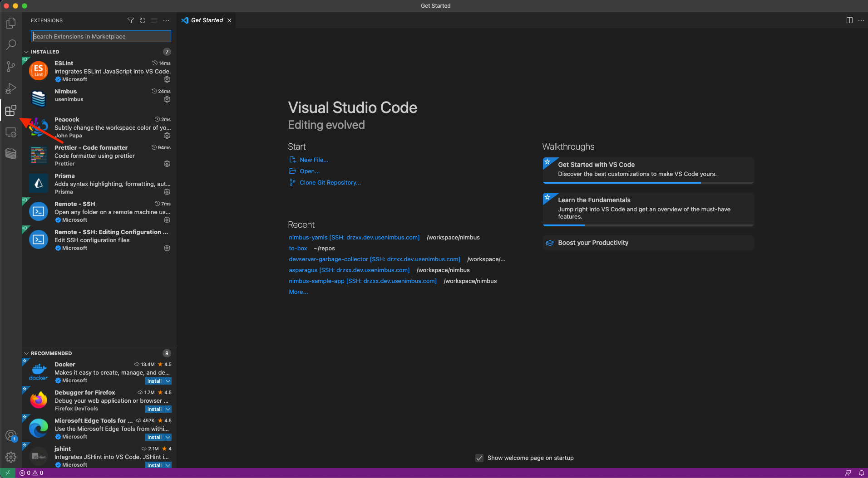Select the Extensions view icon
The image size is (868, 478).
tap(11, 110)
